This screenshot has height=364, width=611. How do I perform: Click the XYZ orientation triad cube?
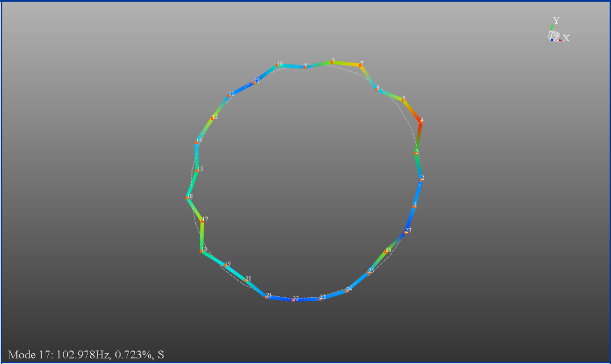point(553,36)
